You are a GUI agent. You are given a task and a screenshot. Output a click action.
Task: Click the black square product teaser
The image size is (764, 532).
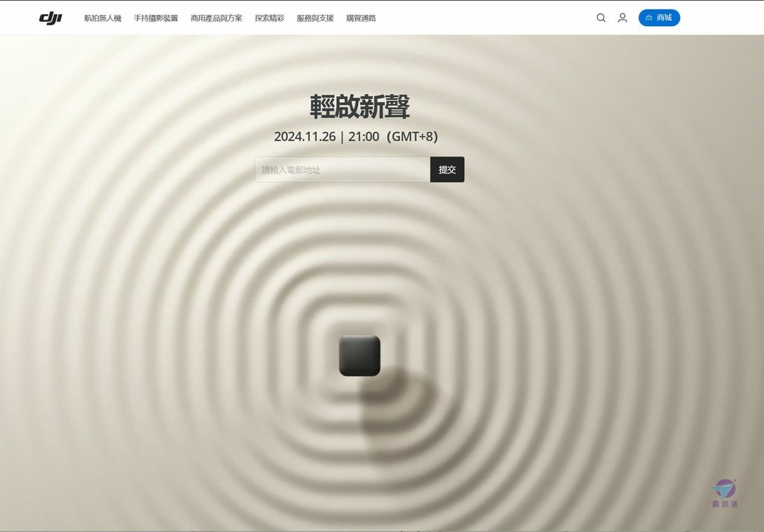pyautogui.click(x=360, y=356)
